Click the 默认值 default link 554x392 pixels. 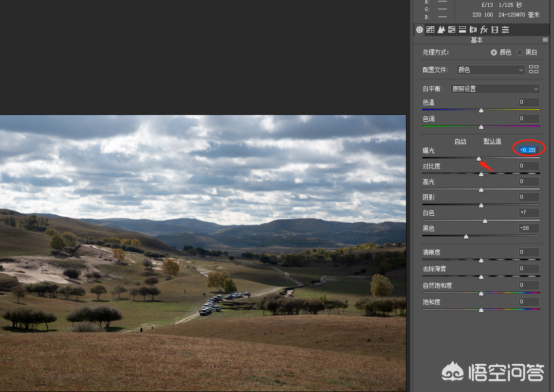[x=492, y=141]
